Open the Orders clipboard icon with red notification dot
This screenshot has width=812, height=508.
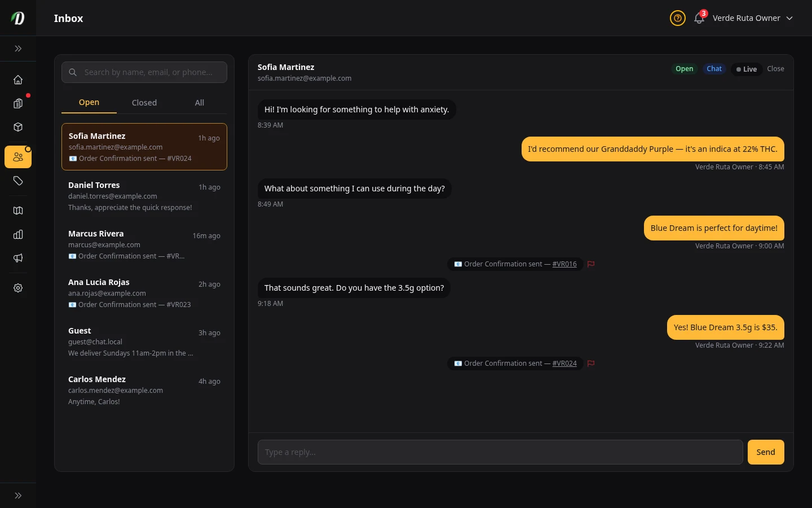click(x=18, y=104)
